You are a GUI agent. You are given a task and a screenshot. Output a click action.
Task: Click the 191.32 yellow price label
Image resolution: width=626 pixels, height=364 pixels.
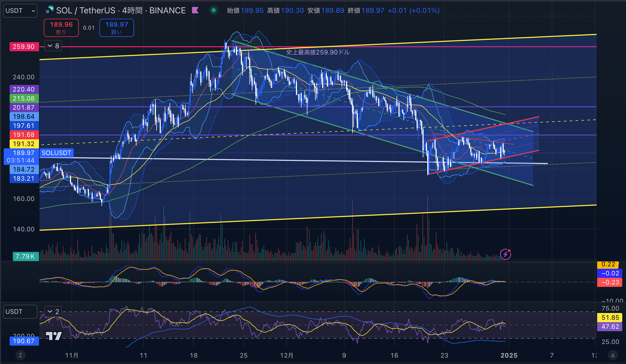[24, 144]
